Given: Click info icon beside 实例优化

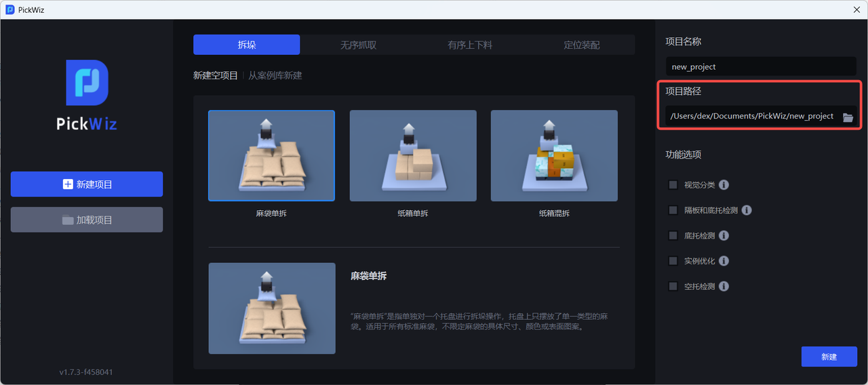Looking at the screenshot, I should coord(724,261).
